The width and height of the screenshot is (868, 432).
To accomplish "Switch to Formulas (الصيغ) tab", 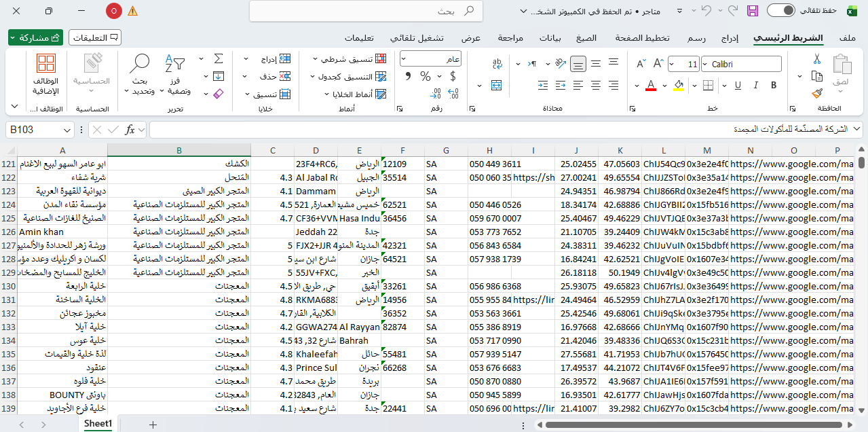I will pyautogui.click(x=586, y=37).
